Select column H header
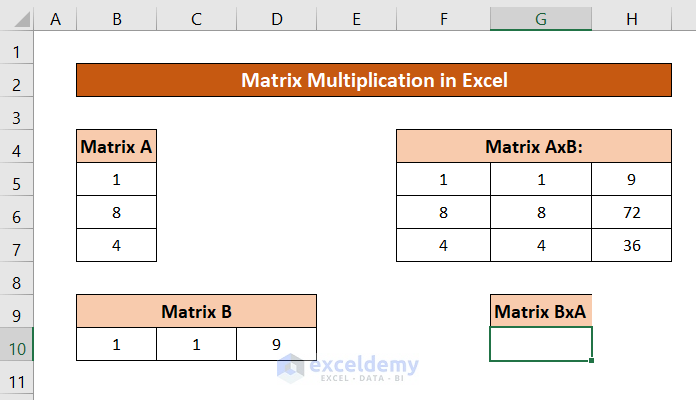Viewport: 696px width, 400px height. click(631, 16)
